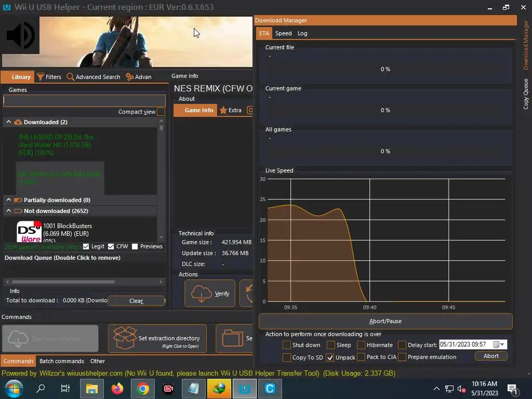Open the screen recorder taskbar app
This screenshot has height=399, width=532.
[168, 389]
